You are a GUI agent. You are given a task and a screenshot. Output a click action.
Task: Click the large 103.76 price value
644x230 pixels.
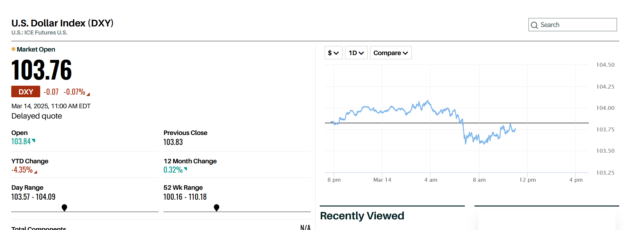click(41, 70)
